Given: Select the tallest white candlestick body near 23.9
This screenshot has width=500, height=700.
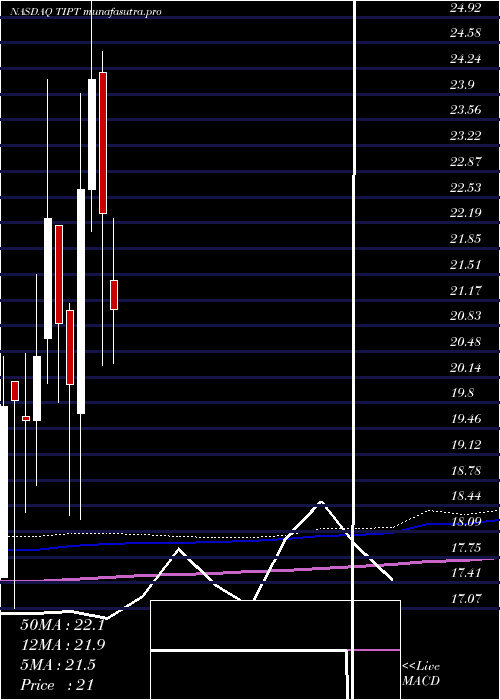Looking at the screenshot, I should 92,134.
